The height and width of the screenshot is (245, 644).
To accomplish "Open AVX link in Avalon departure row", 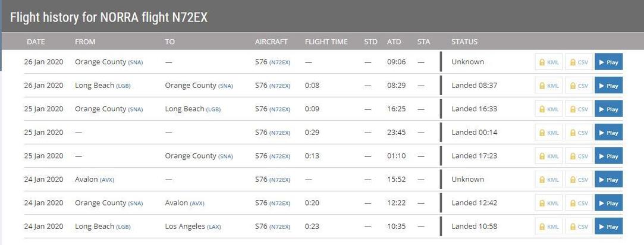I will coord(107,180).
